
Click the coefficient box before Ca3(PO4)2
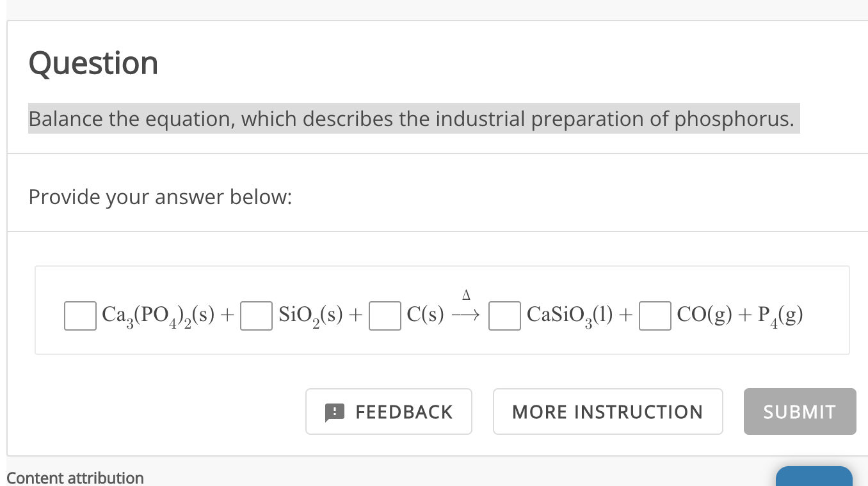coord(80,316)
